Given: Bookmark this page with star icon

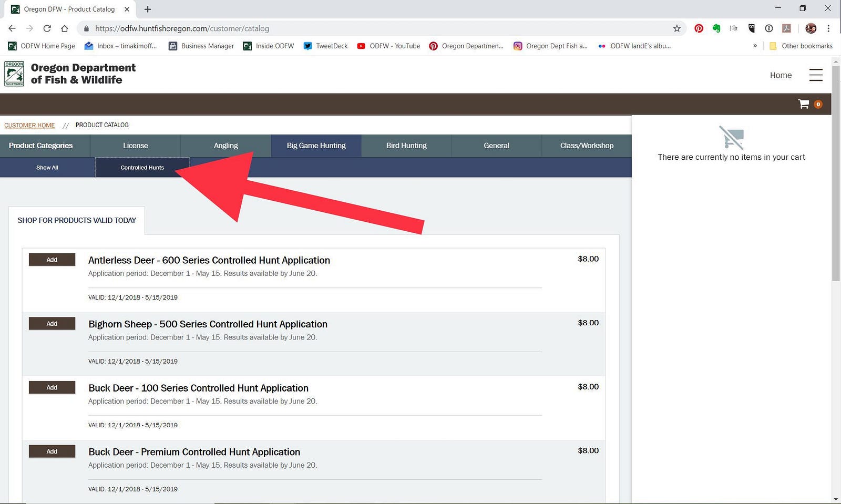Looking at the screenshot, I should tap(677, 28).
